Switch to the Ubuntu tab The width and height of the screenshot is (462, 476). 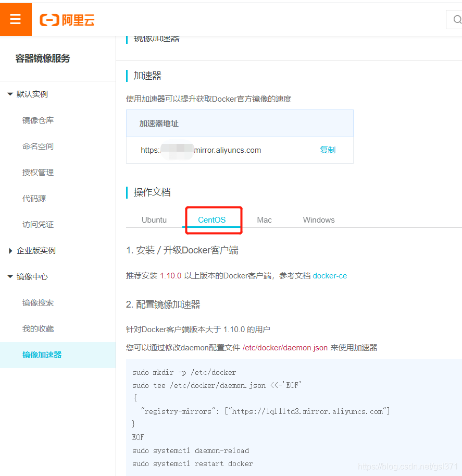click(x=154, y=219)
